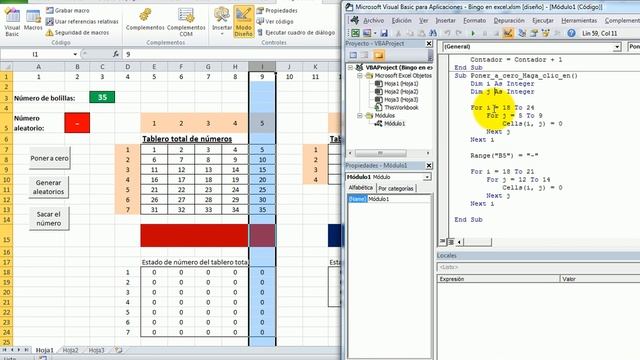Screen dimensions: 640x360
Task: Open Depuración menu in VBA editor
Action: click(509, 20)
